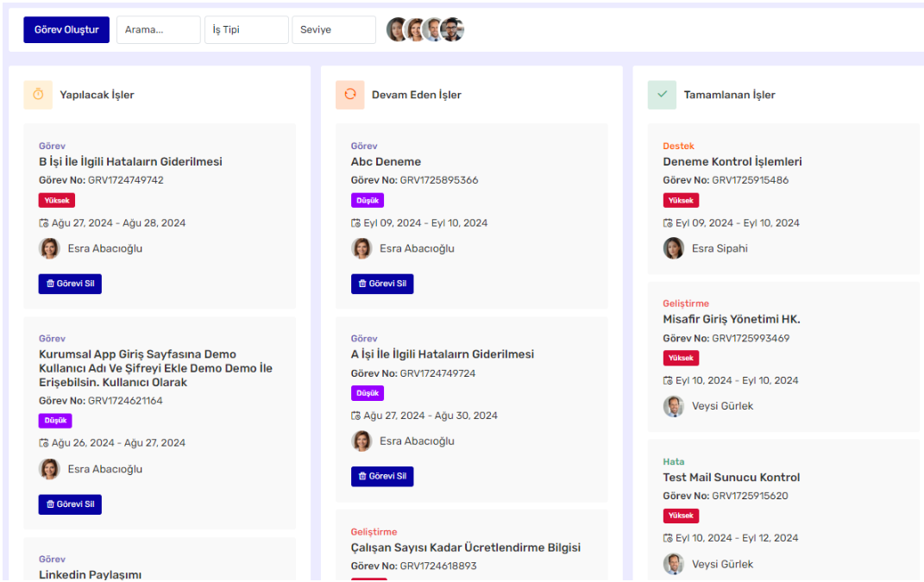Screen dimensions: 924x582
Task: Select the first avatar in the header filter
Action: (397, 30)
